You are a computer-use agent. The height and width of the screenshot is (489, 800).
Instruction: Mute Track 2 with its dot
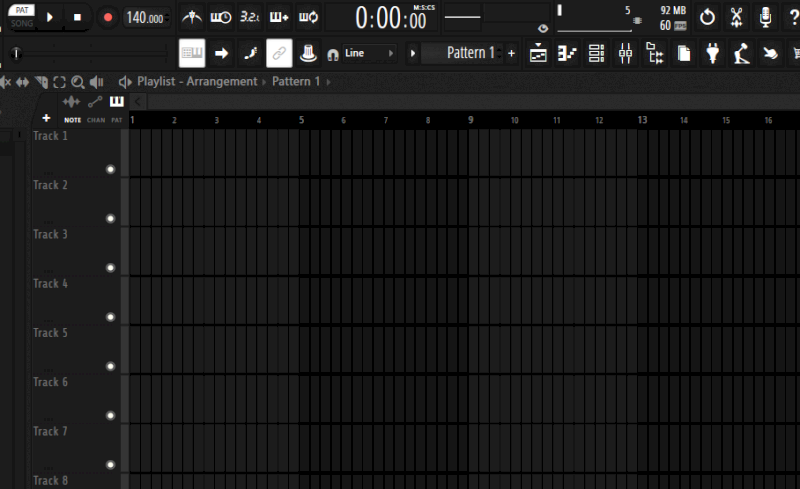pyautogui.click(x=110, y=218)
